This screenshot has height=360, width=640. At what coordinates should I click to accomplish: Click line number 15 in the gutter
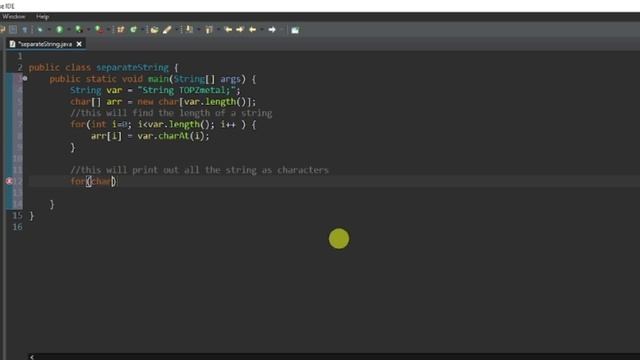tap(17, 216)
